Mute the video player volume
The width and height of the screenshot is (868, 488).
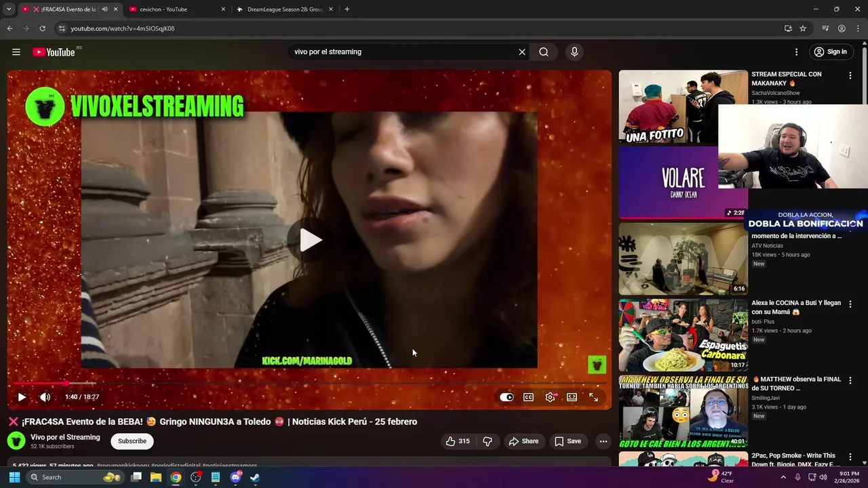(x=45, y=397)
